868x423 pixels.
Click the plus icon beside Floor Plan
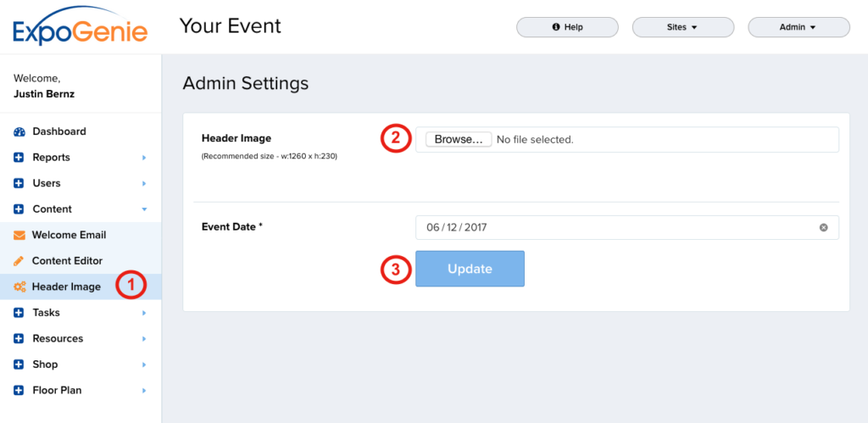tap(19, 391)
